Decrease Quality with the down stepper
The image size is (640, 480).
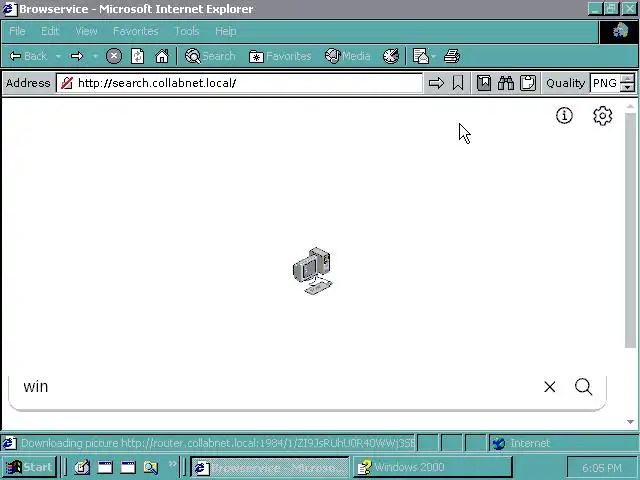click(627, 88)
